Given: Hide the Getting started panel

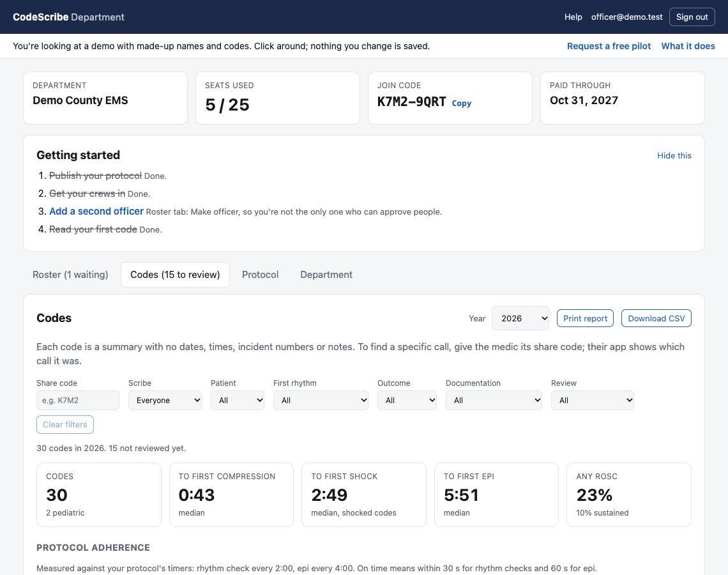Looking at the screenshot, I should (674, 156).
